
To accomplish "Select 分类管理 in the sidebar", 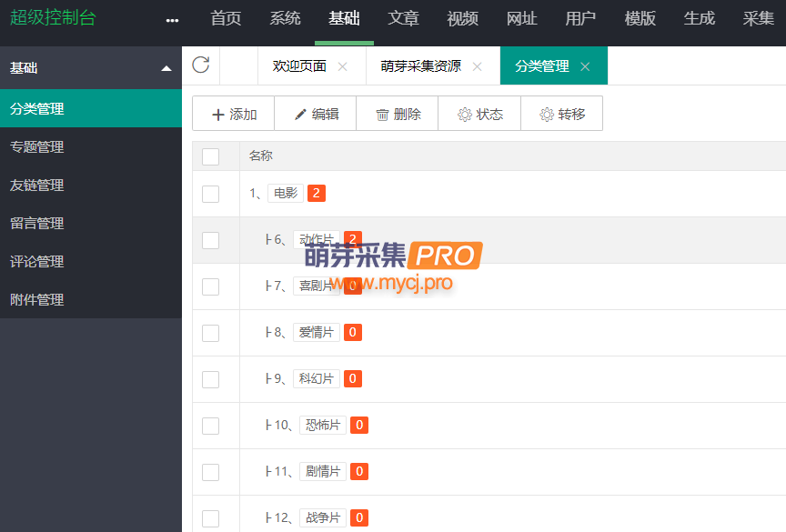I will pos(91,108).
